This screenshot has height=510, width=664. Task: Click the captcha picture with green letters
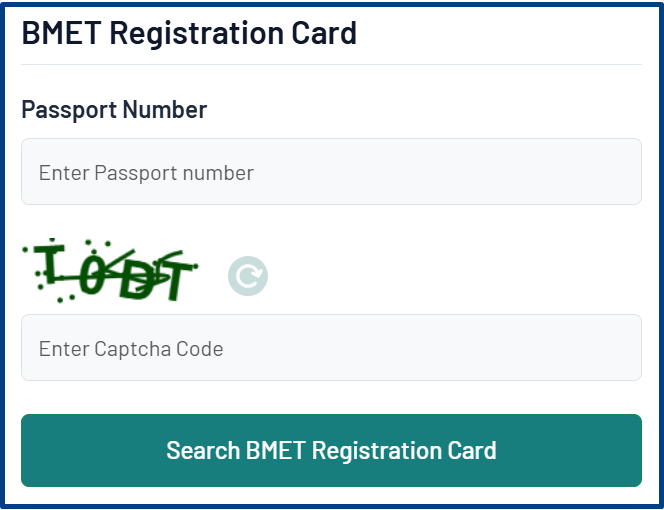pos(111,271)
